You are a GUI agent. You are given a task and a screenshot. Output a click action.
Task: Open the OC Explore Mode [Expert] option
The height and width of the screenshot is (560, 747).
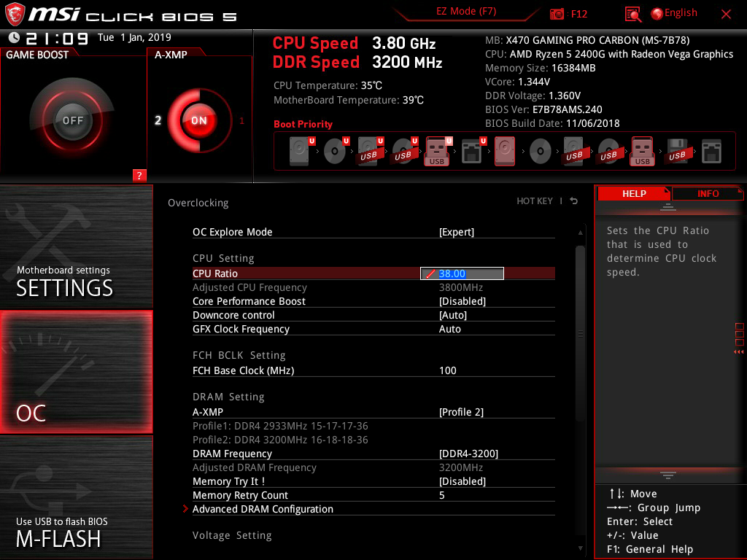373,232
